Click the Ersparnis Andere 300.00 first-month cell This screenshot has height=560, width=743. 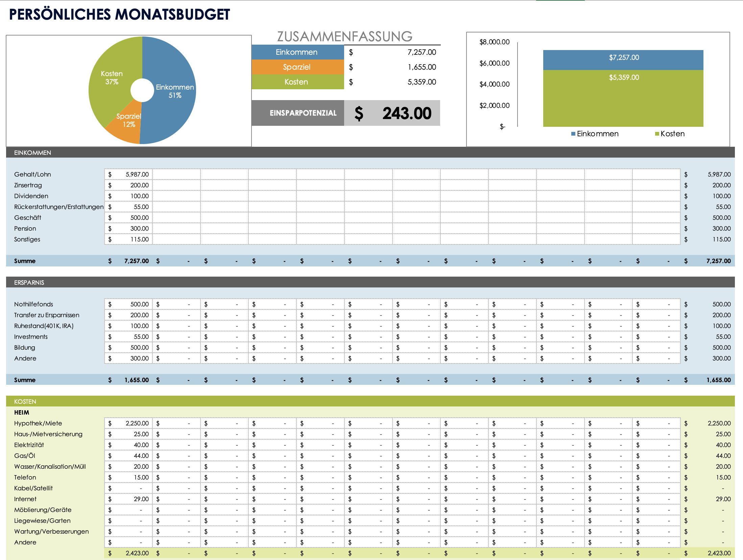coord(128,358)
